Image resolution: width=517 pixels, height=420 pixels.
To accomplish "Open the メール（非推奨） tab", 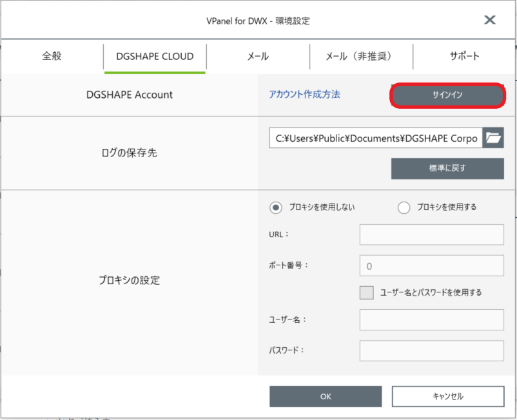I will [362, 56].
